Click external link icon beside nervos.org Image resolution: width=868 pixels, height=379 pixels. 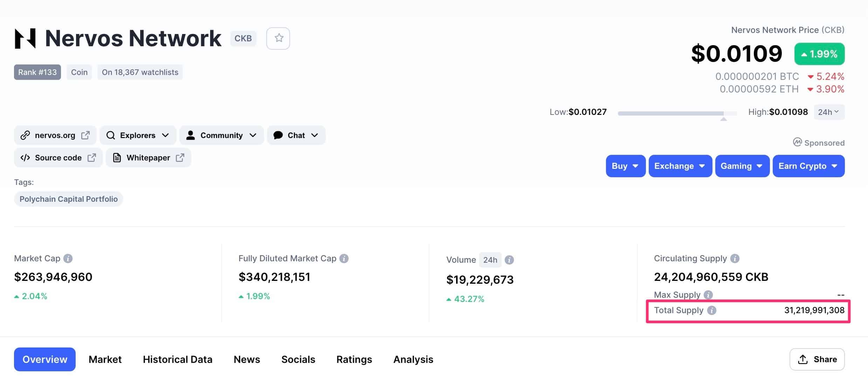[x=85, y=135]
